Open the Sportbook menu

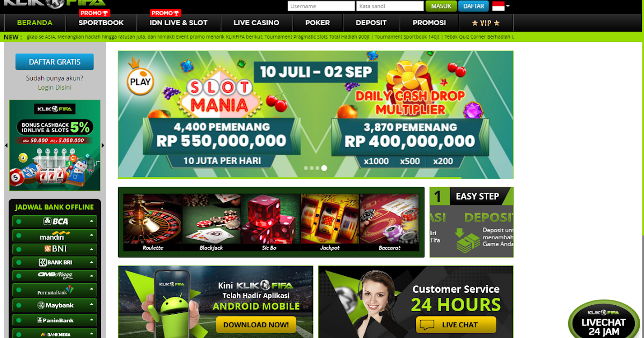pos(101,23)
